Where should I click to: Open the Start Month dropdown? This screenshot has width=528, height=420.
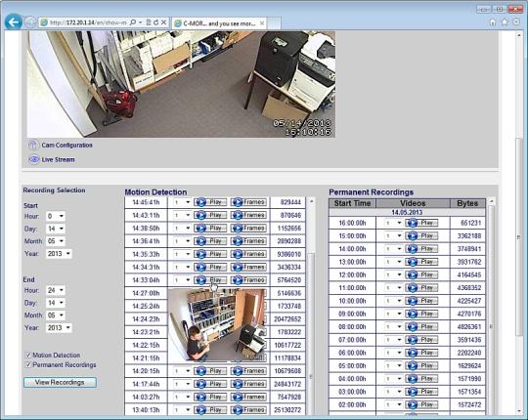[x=56, y=241]
